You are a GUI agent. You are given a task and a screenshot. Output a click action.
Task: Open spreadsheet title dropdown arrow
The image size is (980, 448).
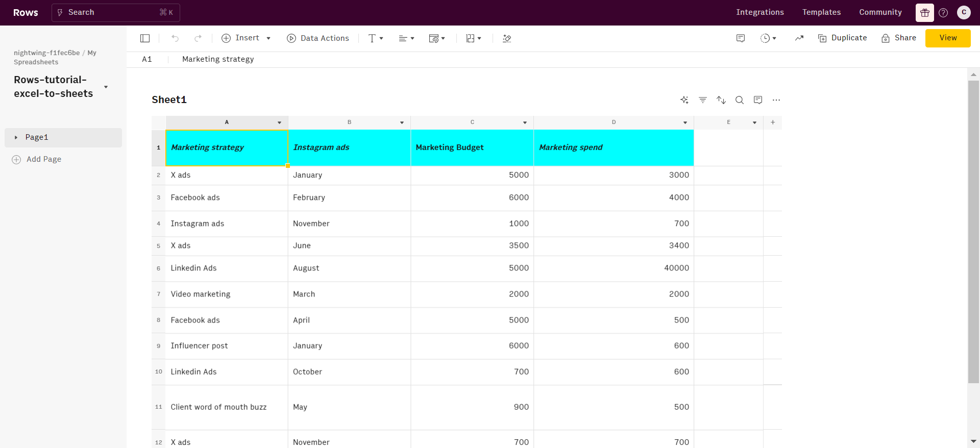(x=106, y=87)
